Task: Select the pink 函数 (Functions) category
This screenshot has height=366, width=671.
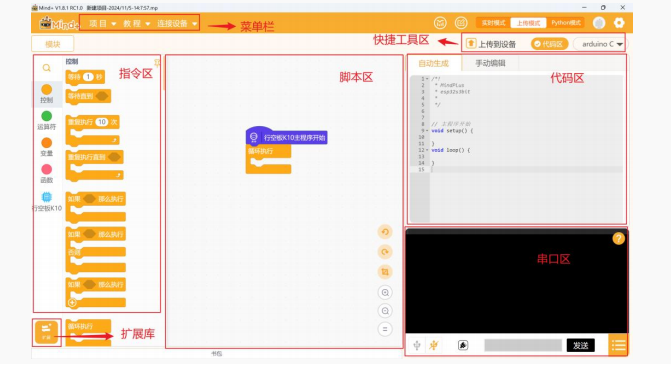Action: pos(47,174)
